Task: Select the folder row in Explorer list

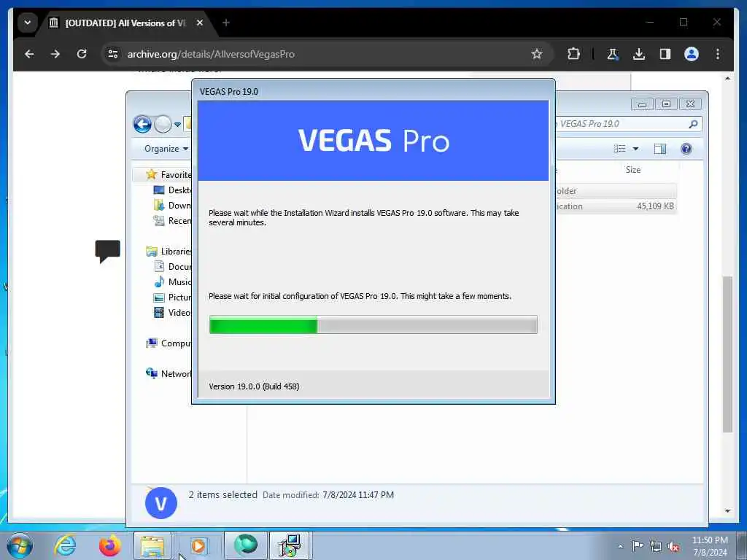Action: 616,191
